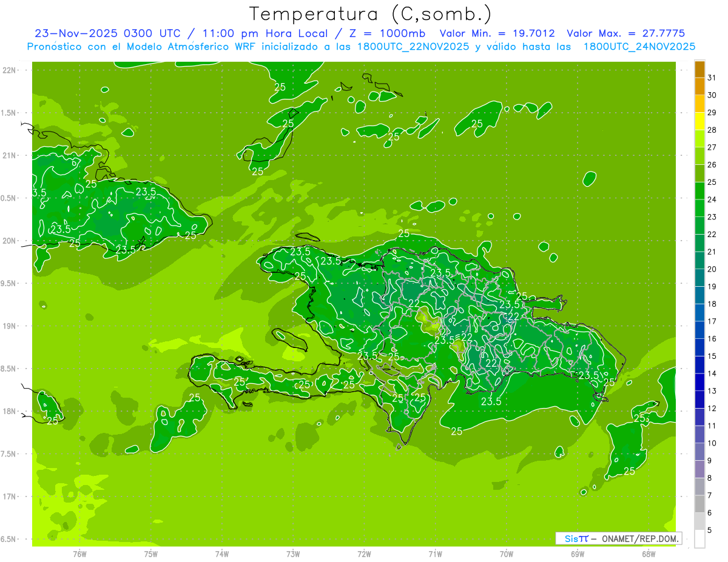
Task: Click the "75W" longitude axis label
Action: pos(150,554)
